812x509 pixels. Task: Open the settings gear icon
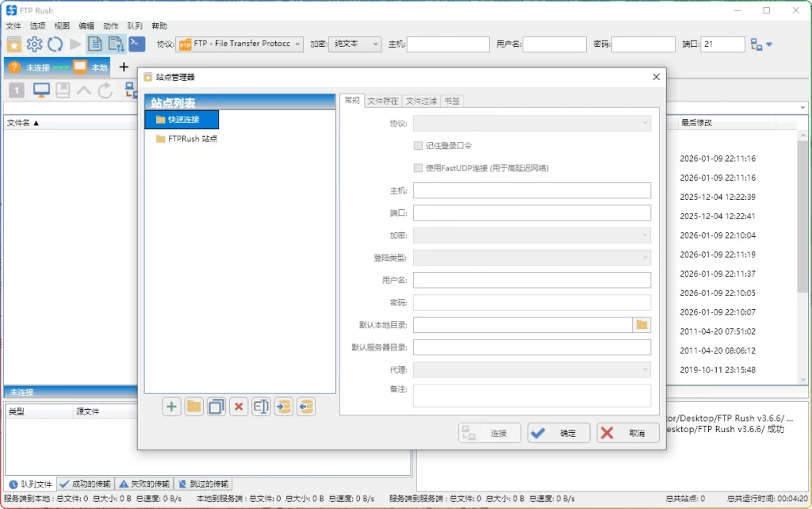pos(34,44)
